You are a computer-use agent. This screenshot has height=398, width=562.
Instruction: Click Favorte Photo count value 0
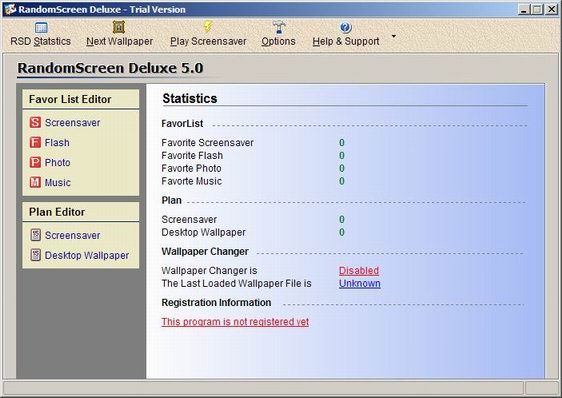coord(342,169)
